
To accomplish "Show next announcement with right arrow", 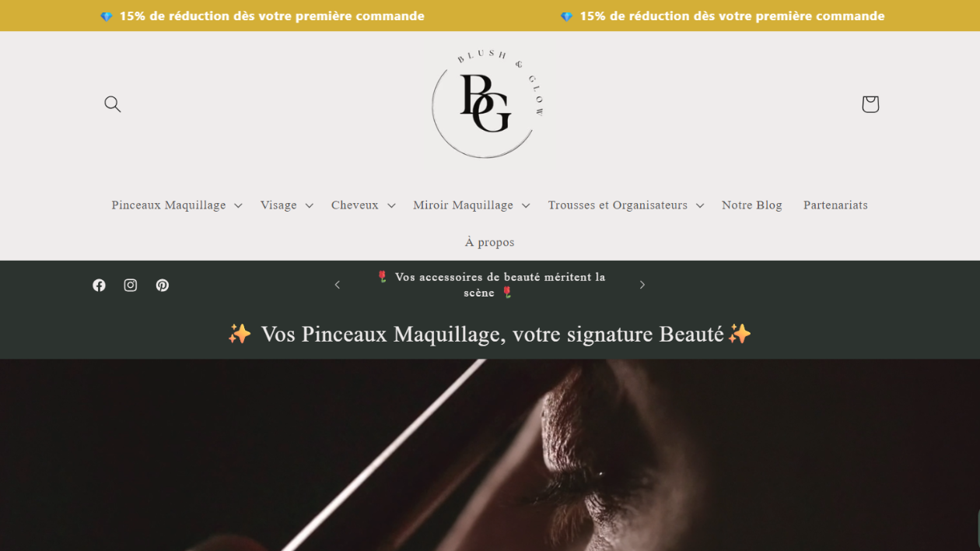I will 642,285.
